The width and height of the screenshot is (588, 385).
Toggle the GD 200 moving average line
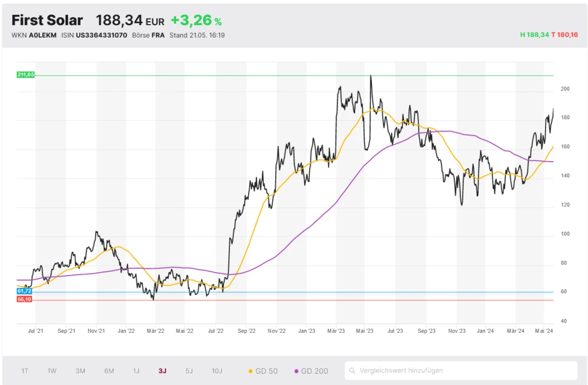click(x=310, y=371)
